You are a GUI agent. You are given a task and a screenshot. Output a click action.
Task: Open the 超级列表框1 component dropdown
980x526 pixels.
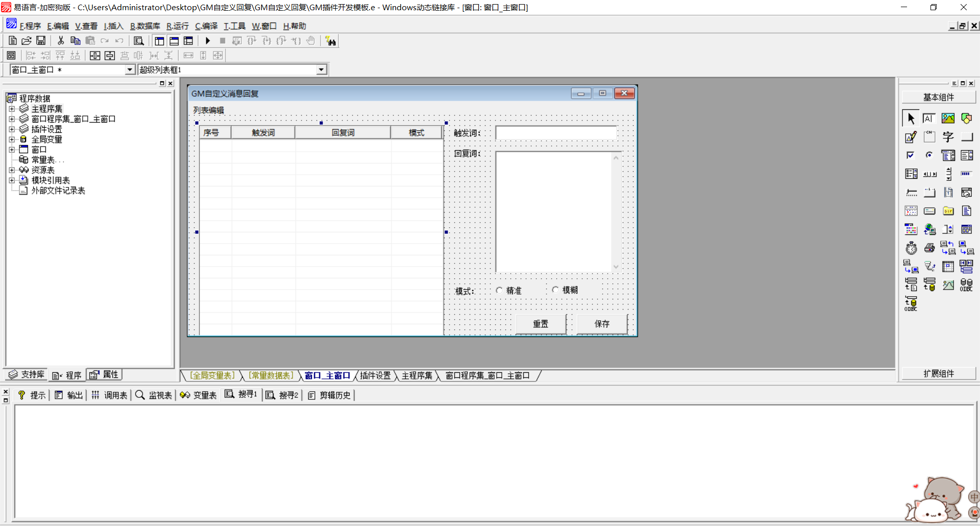pos(321,70)
